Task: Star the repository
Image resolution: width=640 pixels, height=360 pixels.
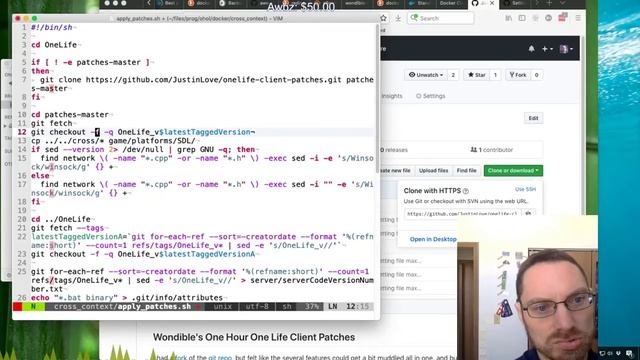Action: (x=477, y=75)
